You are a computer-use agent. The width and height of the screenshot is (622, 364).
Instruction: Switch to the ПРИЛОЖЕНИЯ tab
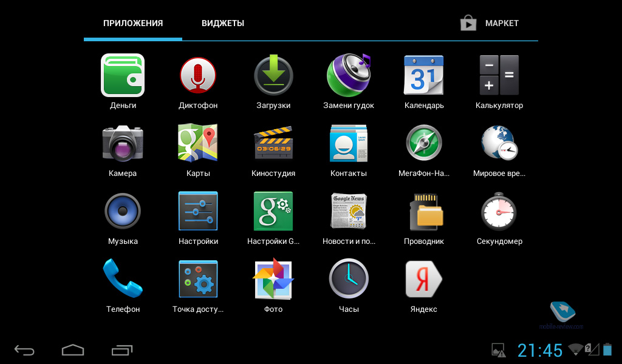133,23
